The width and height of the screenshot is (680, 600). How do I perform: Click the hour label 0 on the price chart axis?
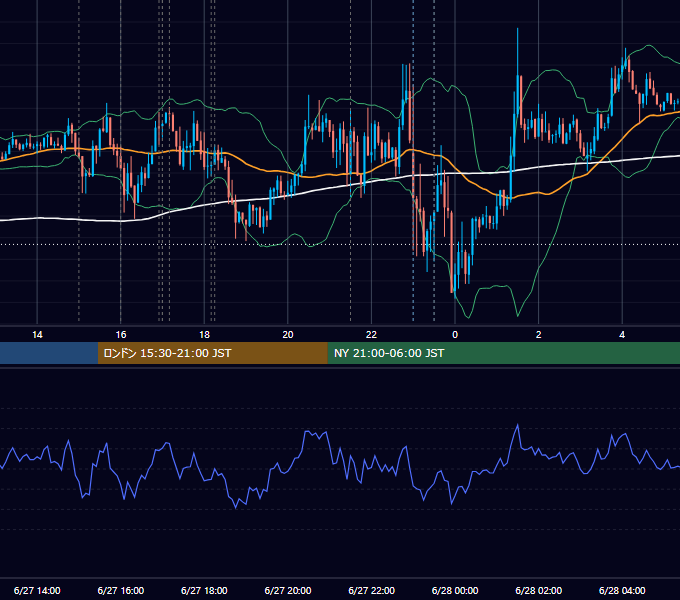click(455, 335)
